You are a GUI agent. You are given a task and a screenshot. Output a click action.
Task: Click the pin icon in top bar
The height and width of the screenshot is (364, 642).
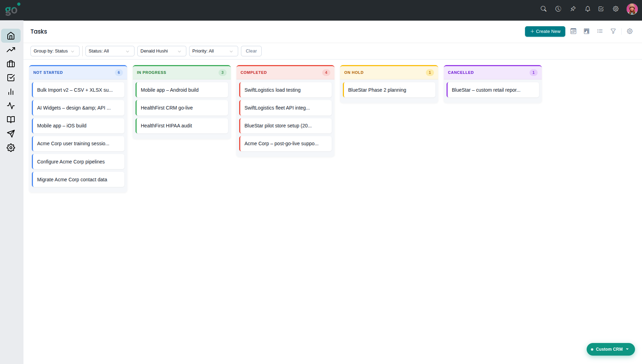click(573, 9)
